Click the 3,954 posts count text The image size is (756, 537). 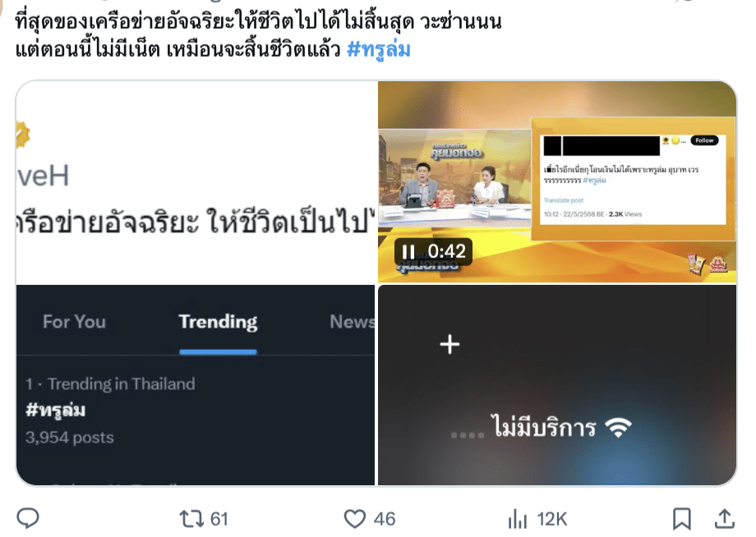(69, 438)
